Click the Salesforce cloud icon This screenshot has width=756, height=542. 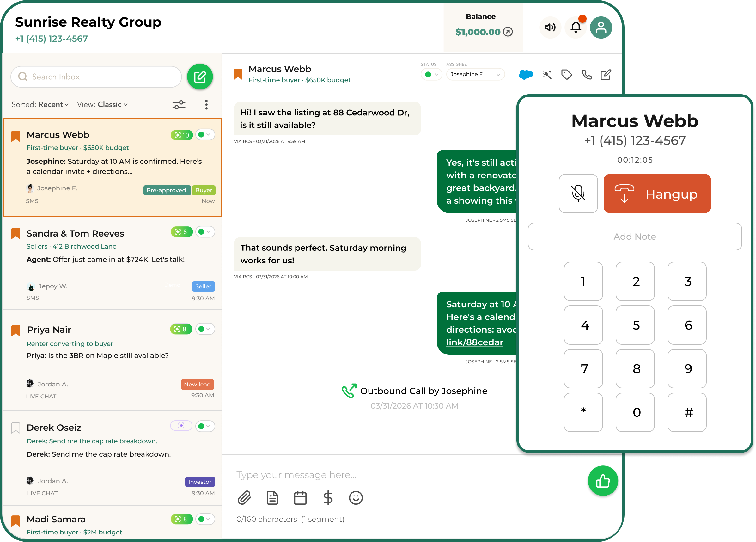[x=526, y=74]
